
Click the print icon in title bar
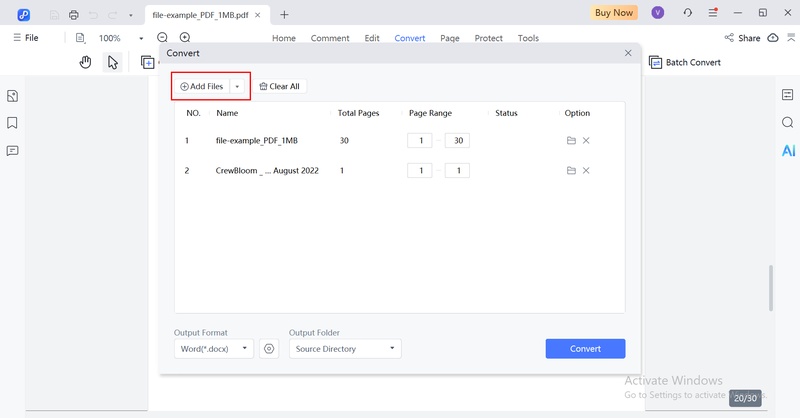point(73,15)
